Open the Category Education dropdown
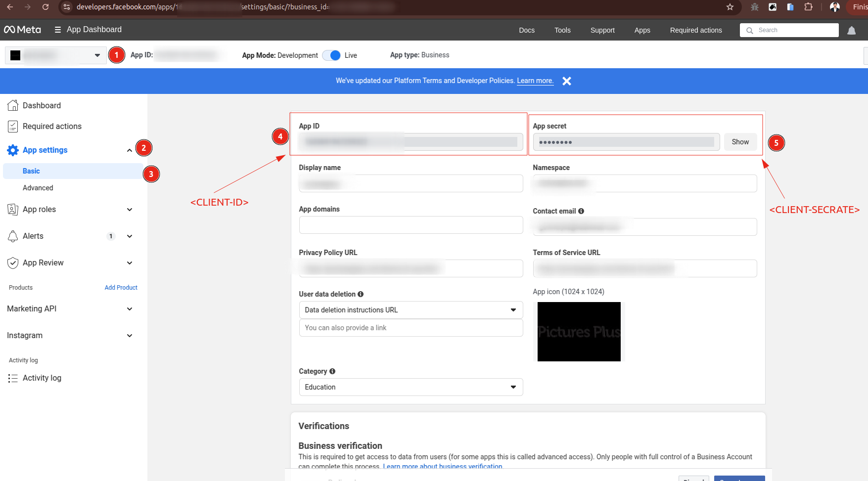 pos(411,387)
